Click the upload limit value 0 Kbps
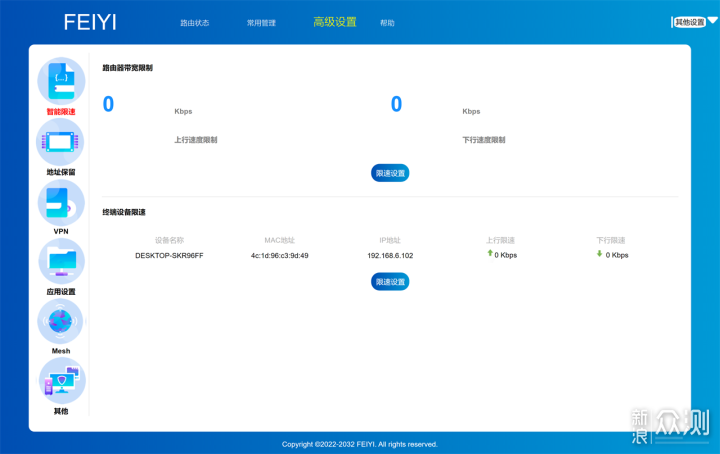720x454 pixels. (506, 255)
